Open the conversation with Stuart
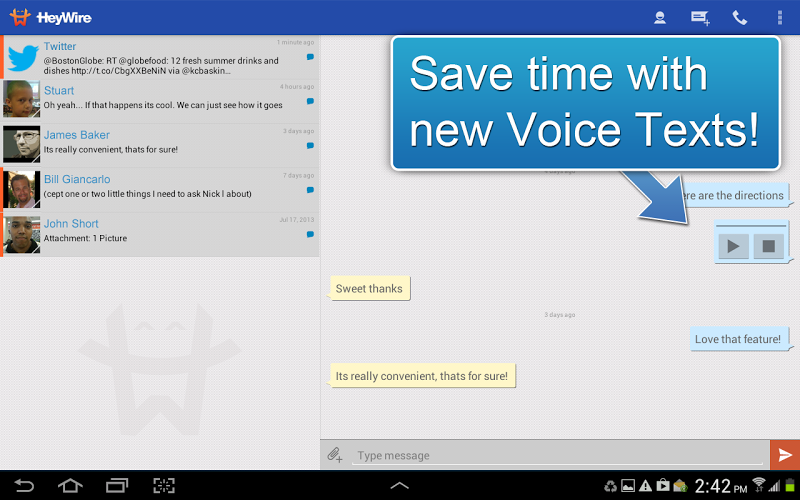800x500 pixels. coord(161,102)
